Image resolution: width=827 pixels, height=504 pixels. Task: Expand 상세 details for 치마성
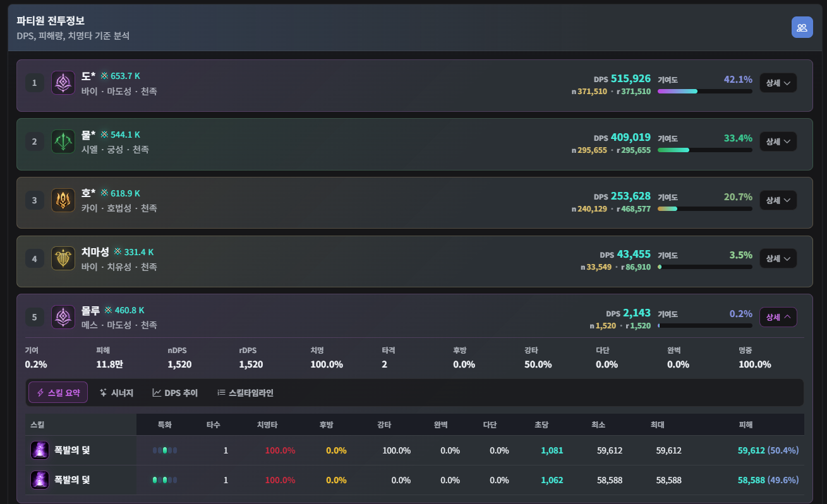(x=778, y=258)
